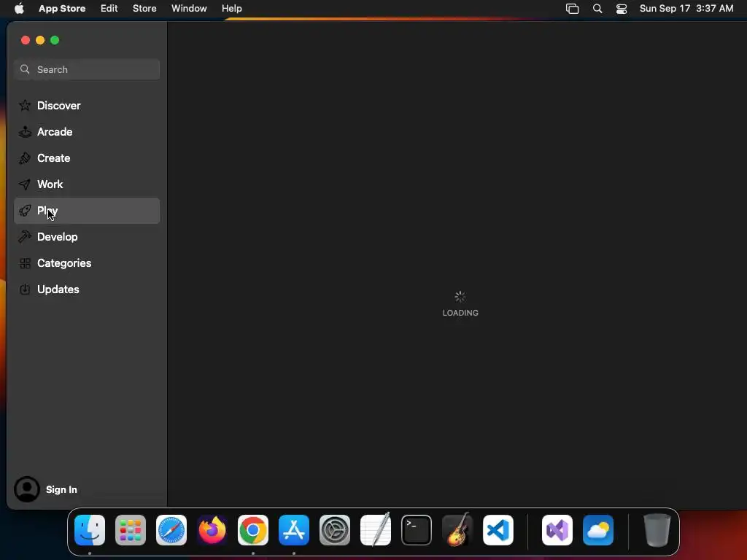Image resolution: width=747 pixels, height=560 pixels.
Task: Click the Categories grid icon
Action: tap(25, 262)
